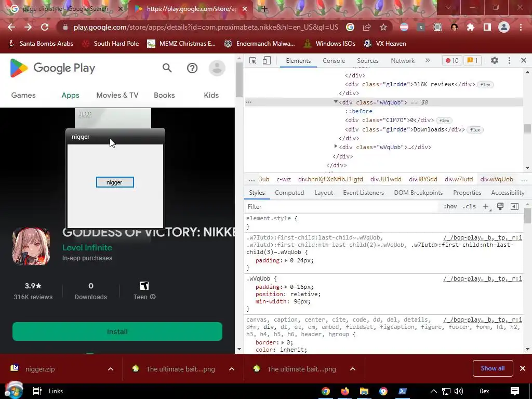
Task: Open PowerShell from the taskbar
Action: coord(403,391)
